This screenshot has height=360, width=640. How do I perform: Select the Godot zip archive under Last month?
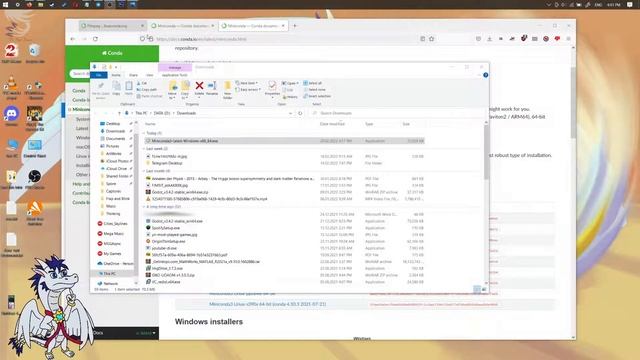coord(285,192)
